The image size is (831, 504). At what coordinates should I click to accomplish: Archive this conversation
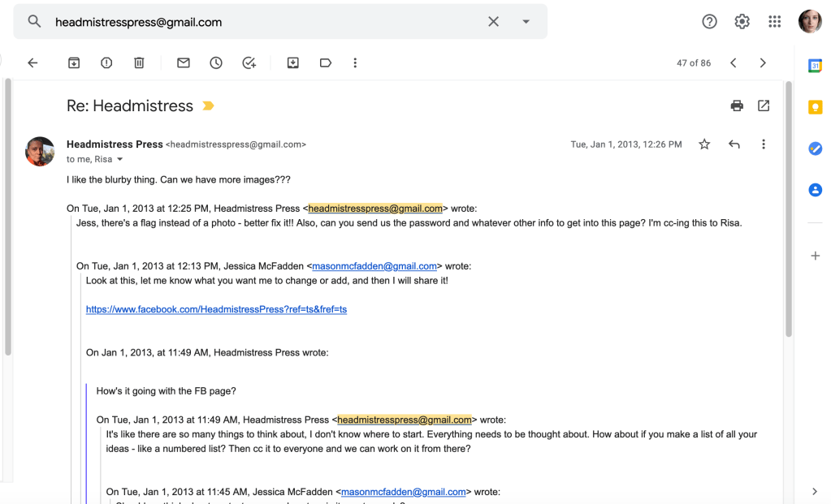pyautogui.click(x=74, y=63)
